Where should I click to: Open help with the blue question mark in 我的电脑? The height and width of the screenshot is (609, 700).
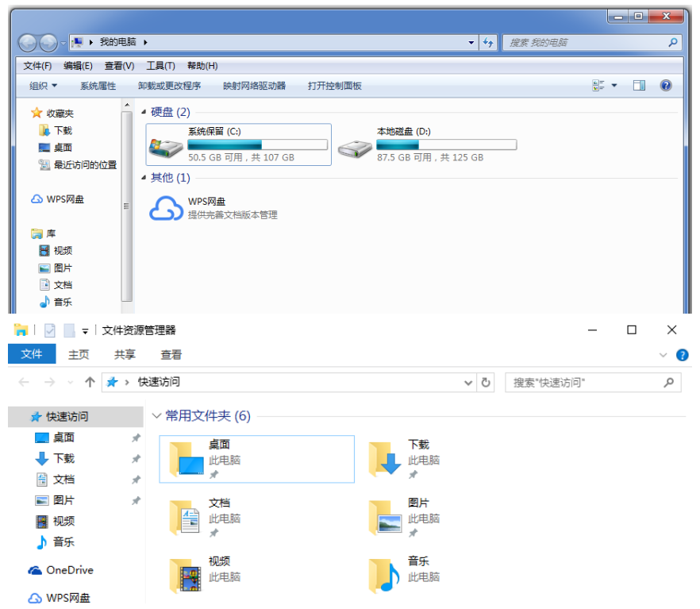[x=666, y=85]
